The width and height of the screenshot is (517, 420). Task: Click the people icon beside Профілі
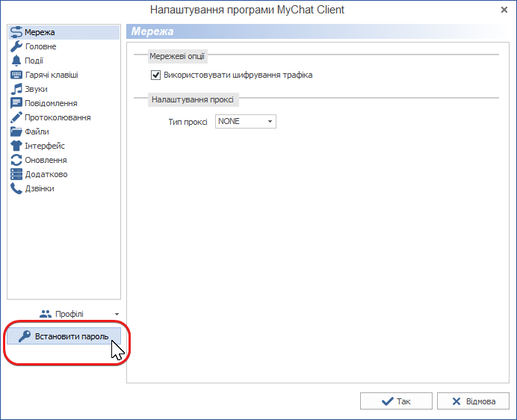(46, 314)
